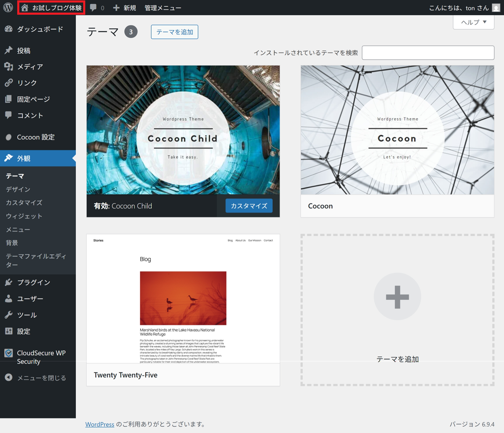Click the 有効: Cocoon Child label

[123, 206]
